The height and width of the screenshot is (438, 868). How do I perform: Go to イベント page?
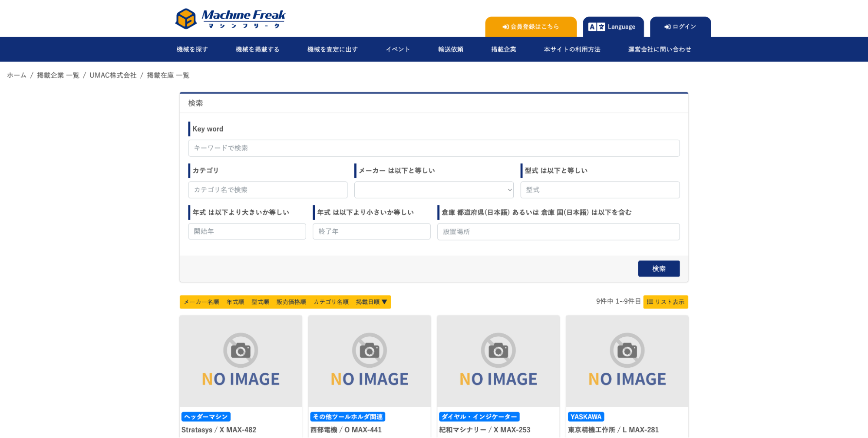coord(398,49)
